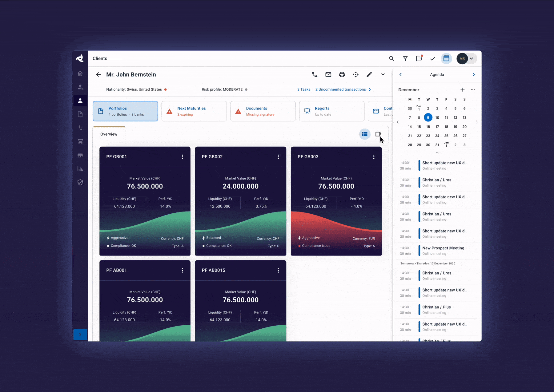Open the checkmark tasks icon in the top bar
The image size is (554, 392).
[x=433, y=58]
